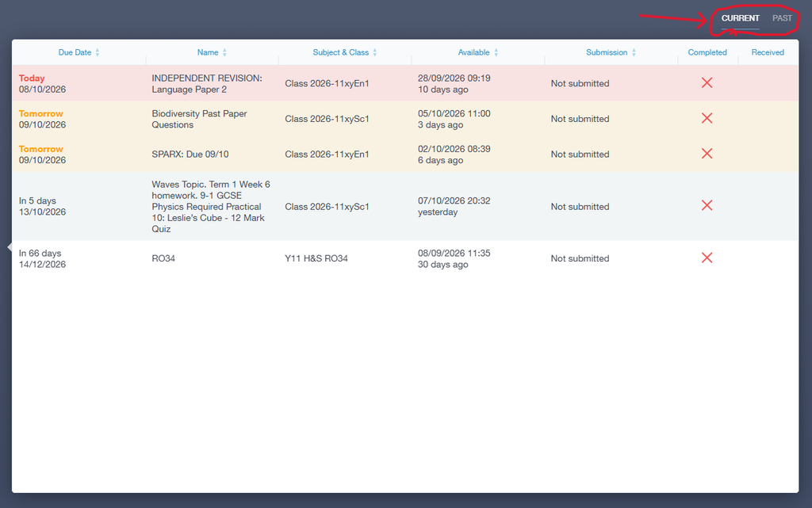Sort by Available column arrows
Screen dimensions: 812x508
[496, 52]
